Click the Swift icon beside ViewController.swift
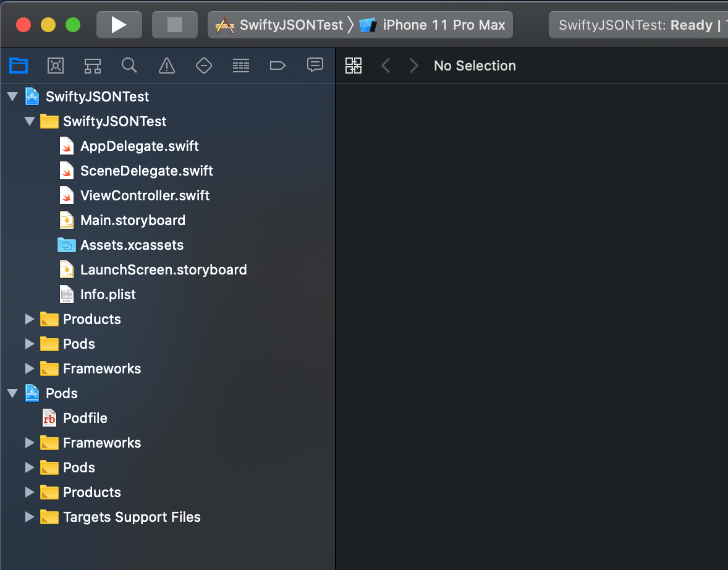This screenshot has height=570, width=728. point(67,195)
